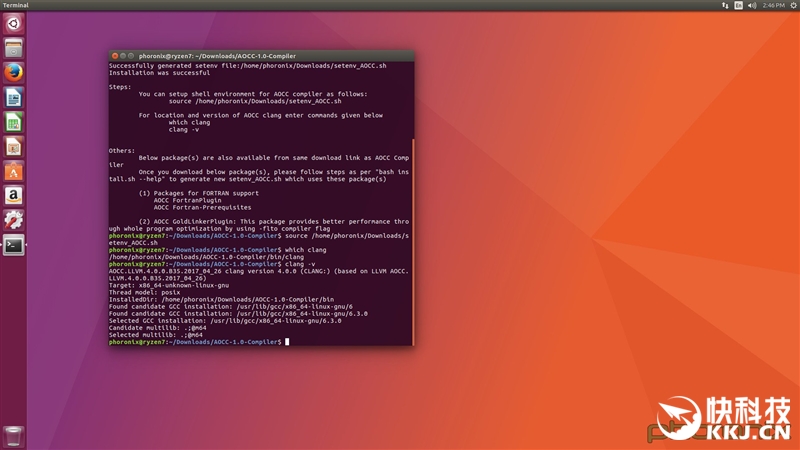Open System Settings from the launcher

click(13, 220)
